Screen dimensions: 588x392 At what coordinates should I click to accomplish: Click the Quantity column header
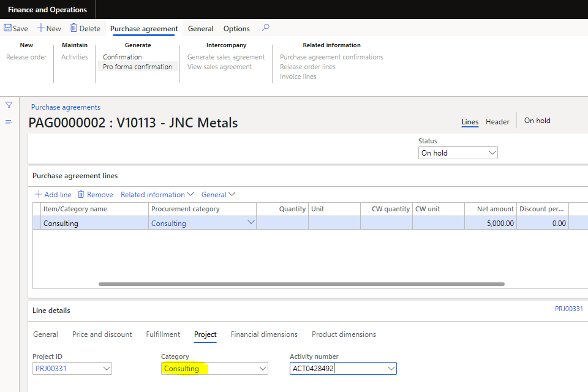click(282, 209)
